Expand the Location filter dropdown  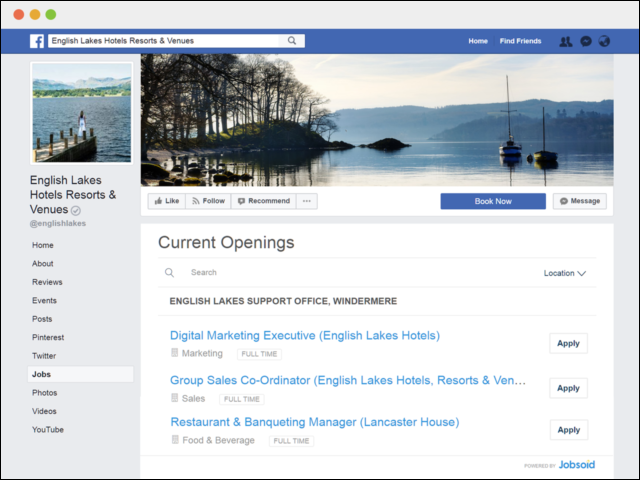pos(564,273)
